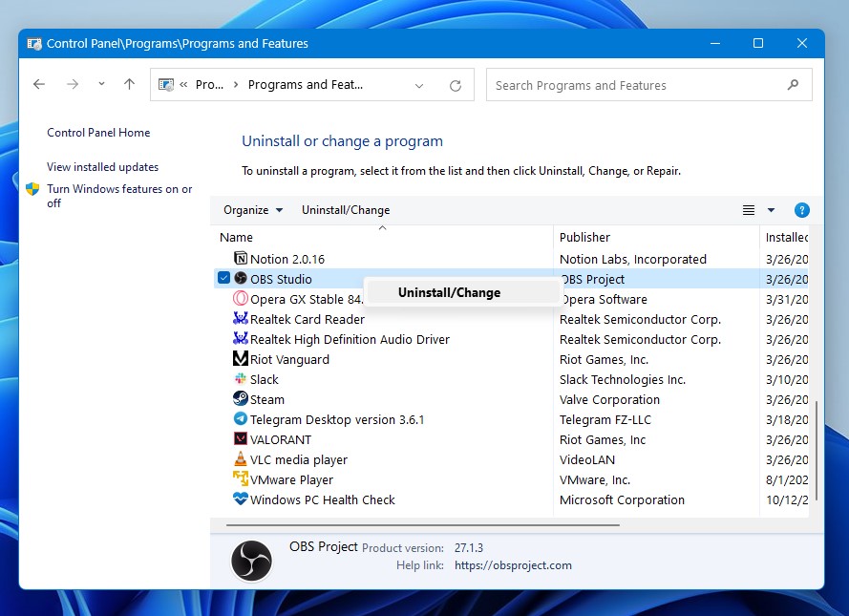Sort by the Publisher column header
This screenshot has height=616, width=849.
[x=584, y=237]
